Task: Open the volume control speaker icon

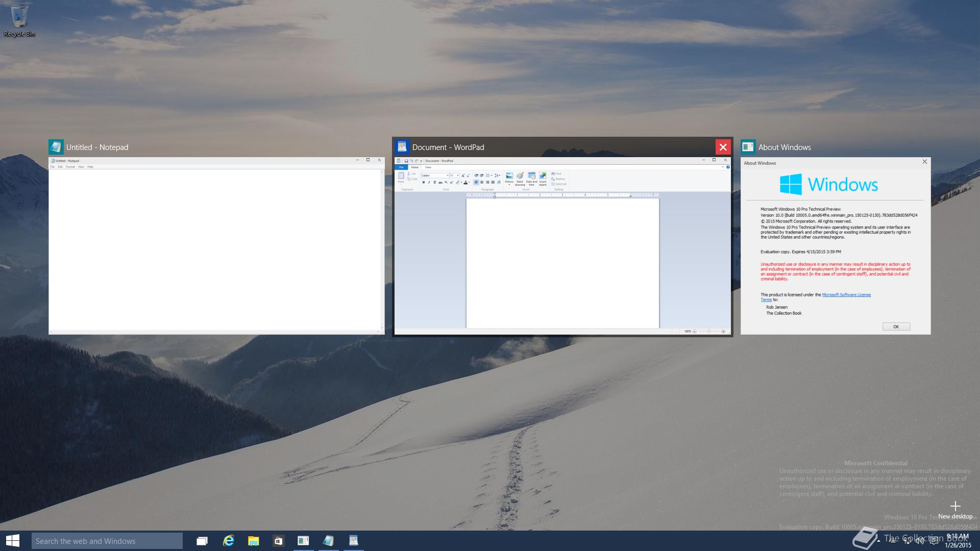Action: (920, 541)
